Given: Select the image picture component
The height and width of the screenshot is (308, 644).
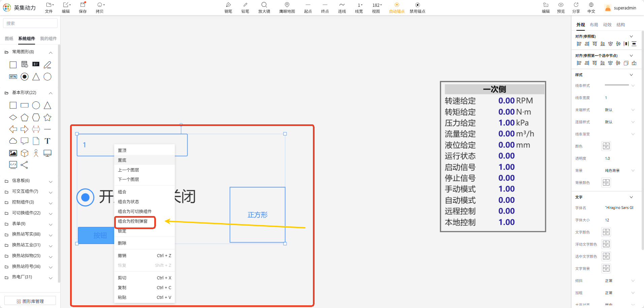Looking at the screenshot, I should point(13,153).
